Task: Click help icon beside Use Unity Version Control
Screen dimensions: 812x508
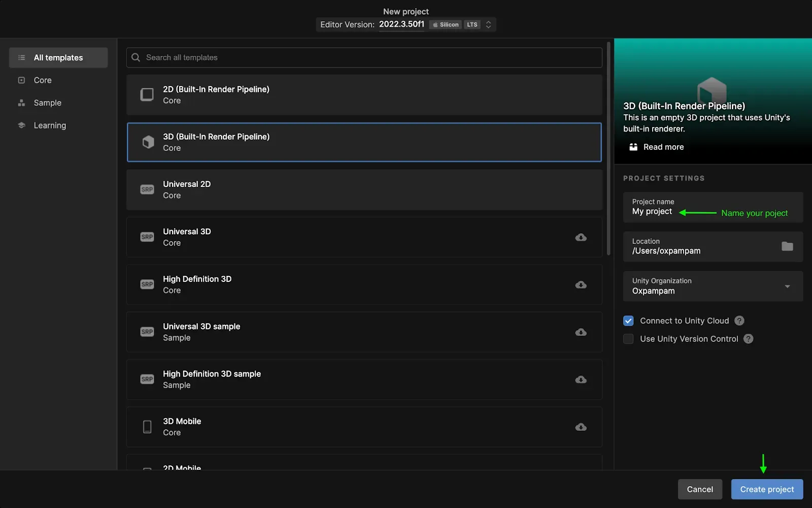Action: [748, 339]
